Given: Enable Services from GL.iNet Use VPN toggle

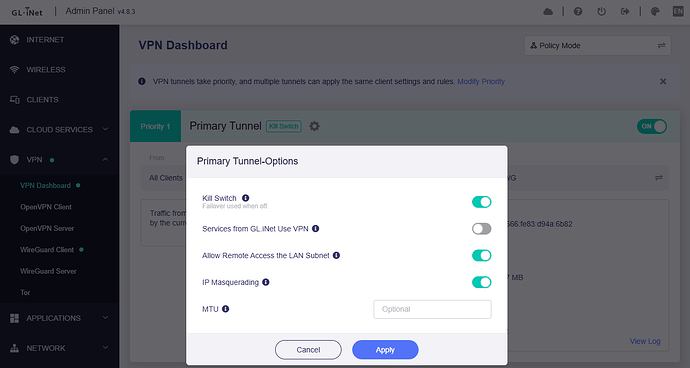Looking at the screenshot, I should [x=481, y=229].
